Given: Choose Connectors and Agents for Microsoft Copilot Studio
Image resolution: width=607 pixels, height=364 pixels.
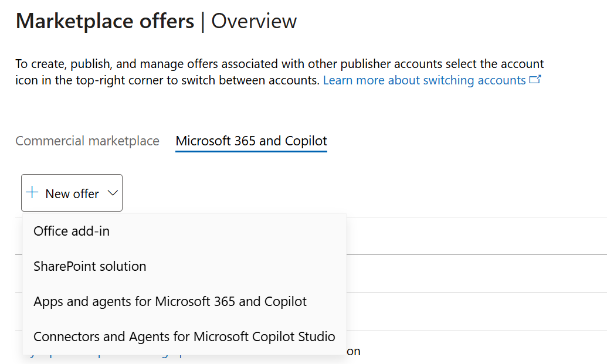Looking at the screenshot, I should pos(184,336).
